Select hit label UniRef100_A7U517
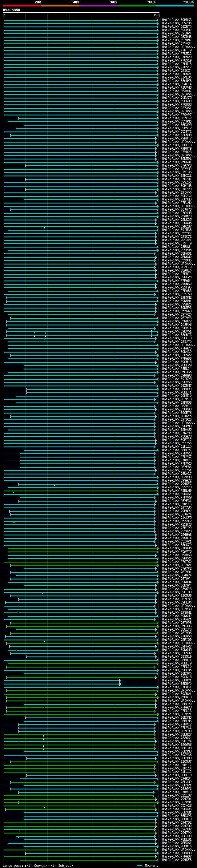Viewport: 197px width, 868px height. (176, 67)
